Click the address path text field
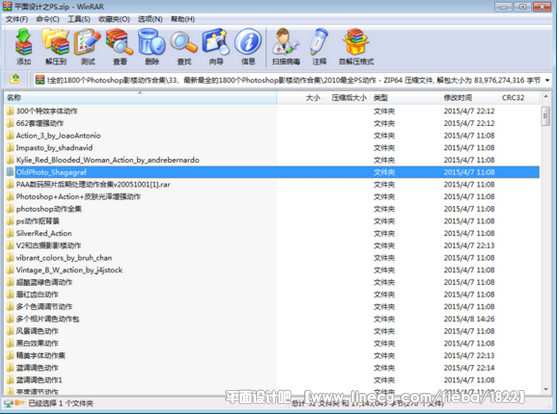Image resolution: width=559 pixels, height=414 pixels. point(293,80)
